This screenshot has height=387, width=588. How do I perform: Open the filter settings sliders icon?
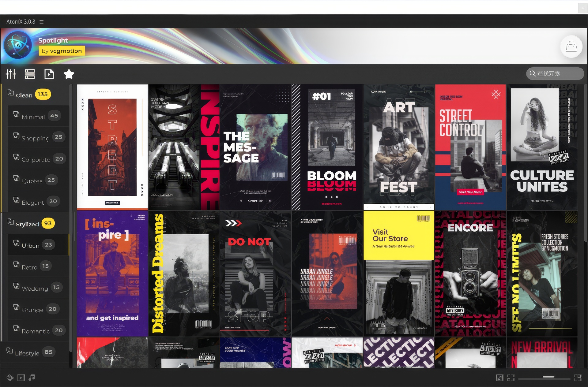point(11,74)
